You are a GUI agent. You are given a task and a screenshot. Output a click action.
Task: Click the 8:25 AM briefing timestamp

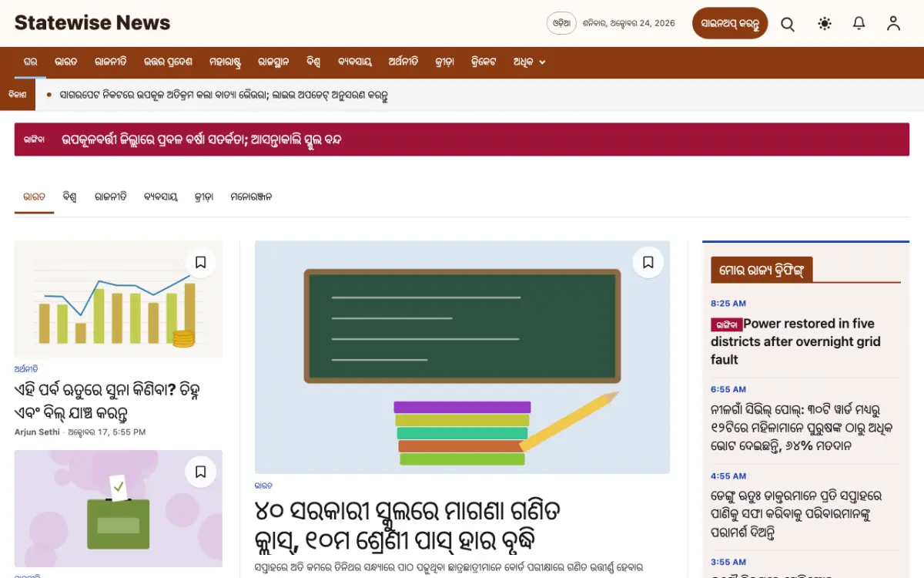tap(728, 304)
